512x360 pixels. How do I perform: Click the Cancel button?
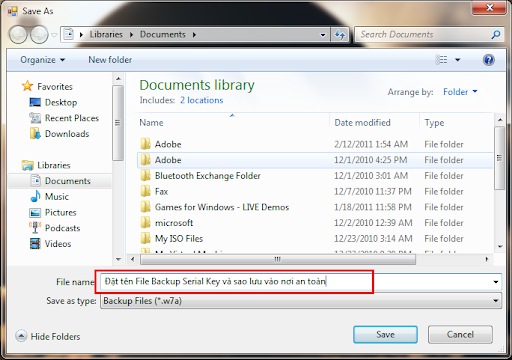tap(460, 334)
